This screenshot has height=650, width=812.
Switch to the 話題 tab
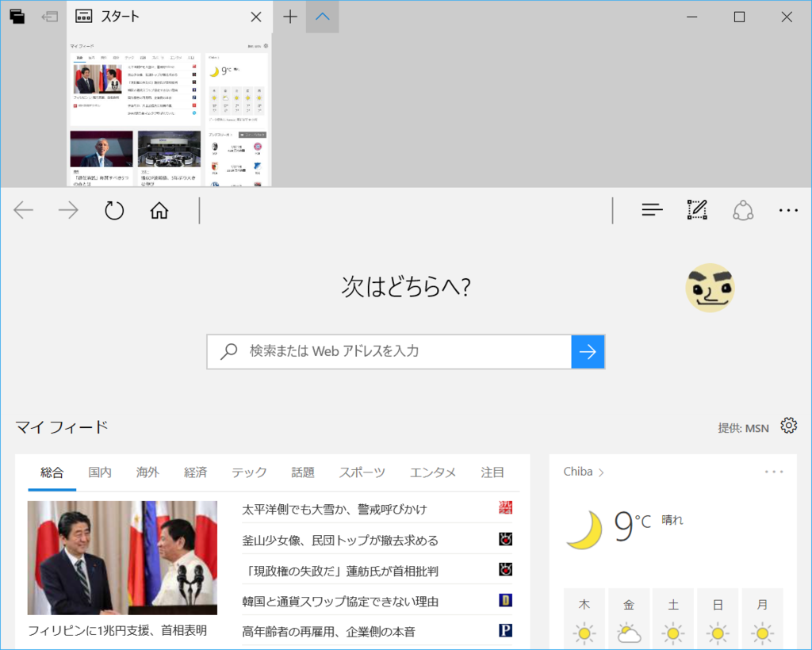(x=302, y=472)
